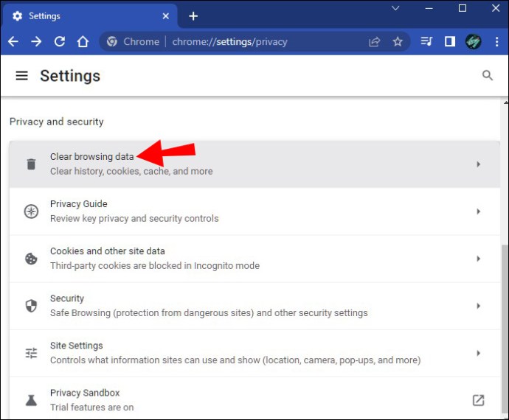The height and width of the screenshot is (420, 509).
Task: Bookmark this tab with the star icon
Action: coord(398,41)
